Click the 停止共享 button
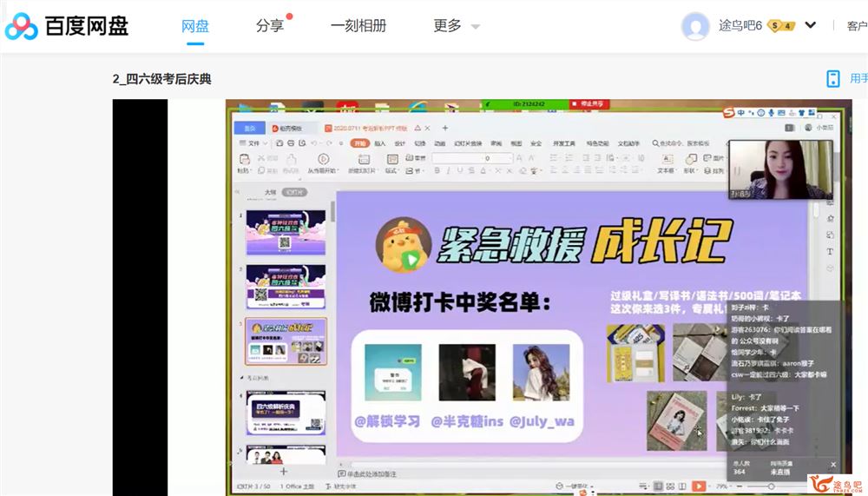Viewport: 868px width, 496px height. pyautogui.click(x=589, y=103)
